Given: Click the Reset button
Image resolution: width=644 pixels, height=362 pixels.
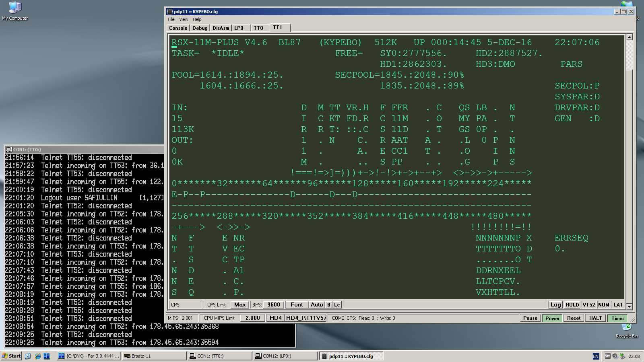Looking at the screenshot, I should click(574, 318).
